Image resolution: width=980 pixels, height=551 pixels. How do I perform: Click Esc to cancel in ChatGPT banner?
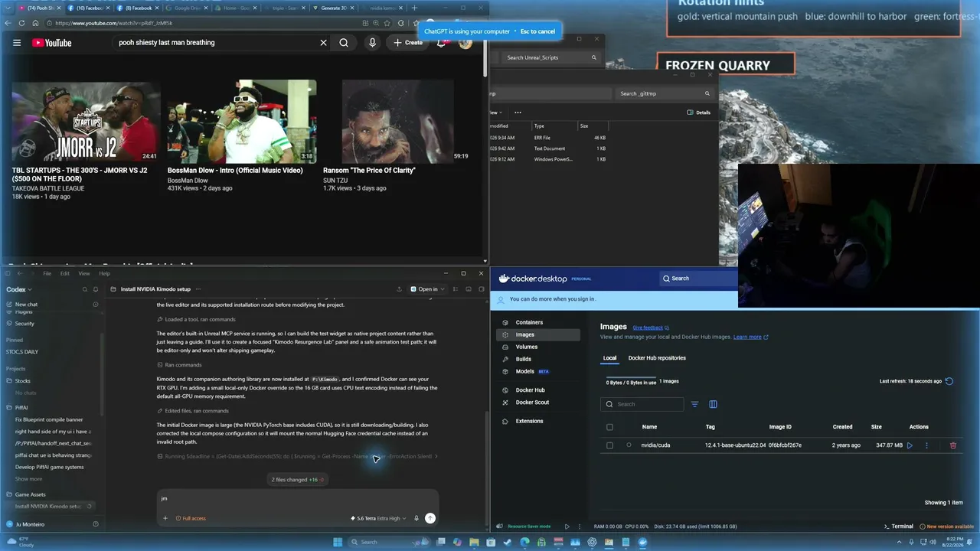pyautogui.click(x=537, y=31)
